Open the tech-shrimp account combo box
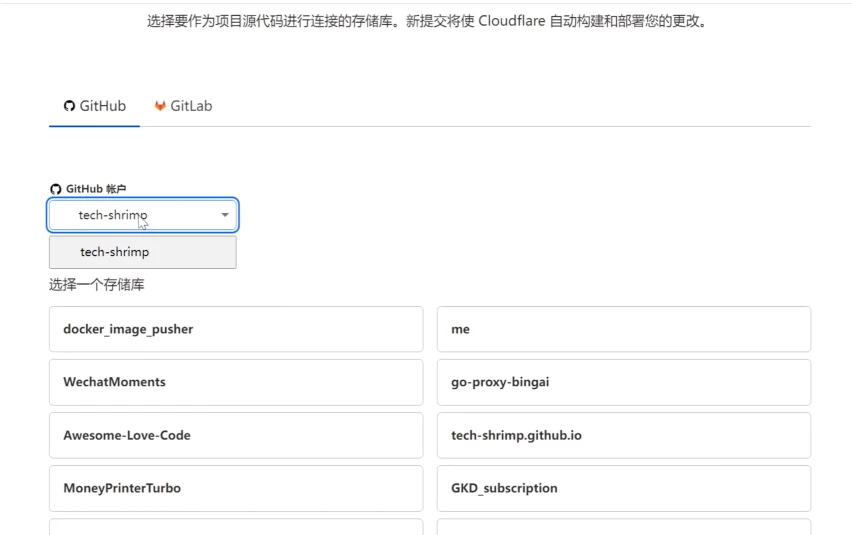This screenshot has height=535, width=852. tap(143, 215)
